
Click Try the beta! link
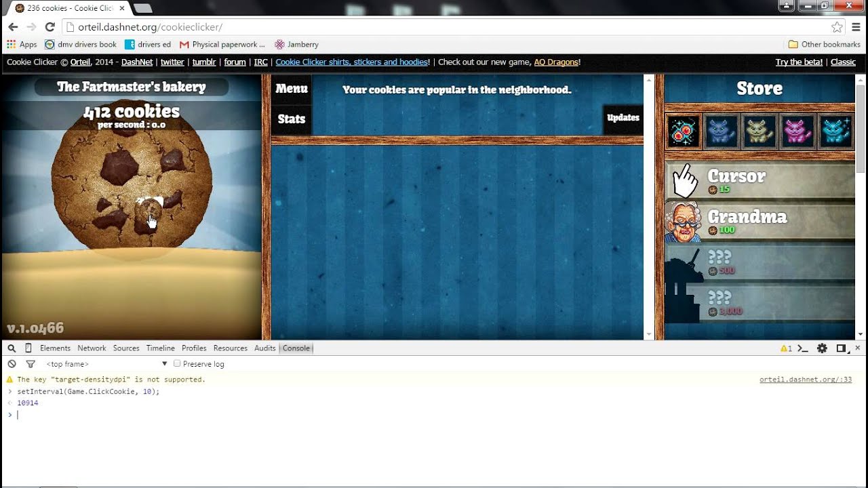799,62
